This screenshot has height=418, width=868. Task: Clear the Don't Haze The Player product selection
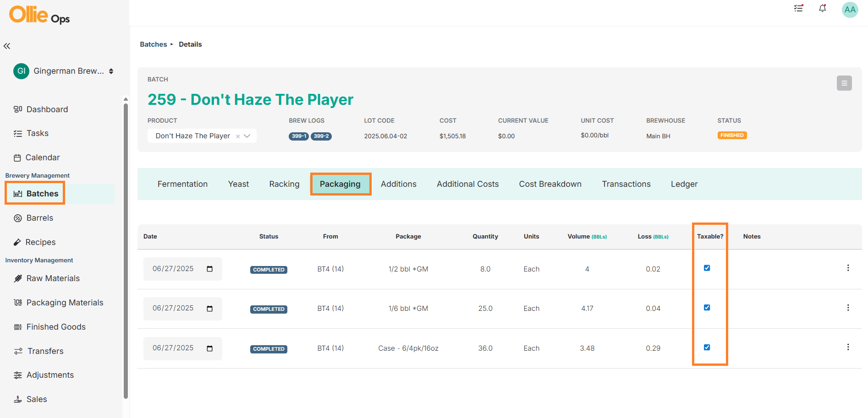pos(238,136)
